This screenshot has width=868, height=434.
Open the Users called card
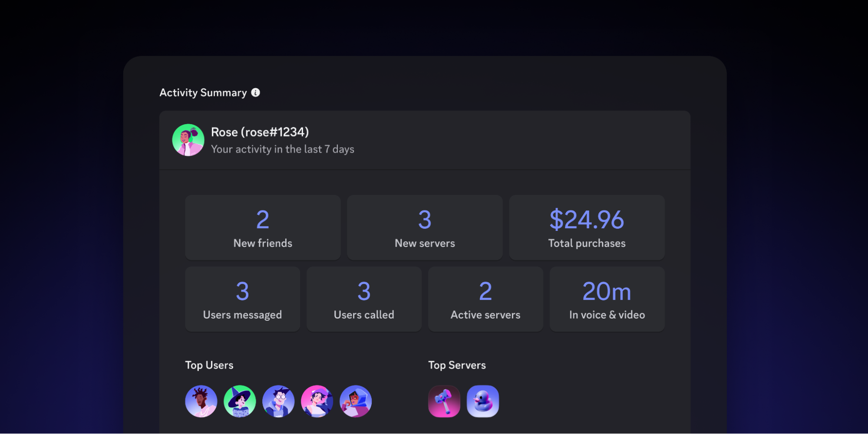click(364, 299)
